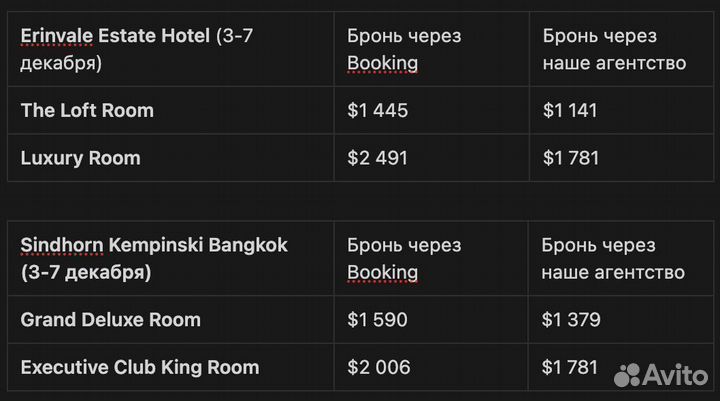Viewport: 720px width, 401px height.
Task: Select first table's наше агентство header
Action: pyautogui.click(x=614, y=63)
